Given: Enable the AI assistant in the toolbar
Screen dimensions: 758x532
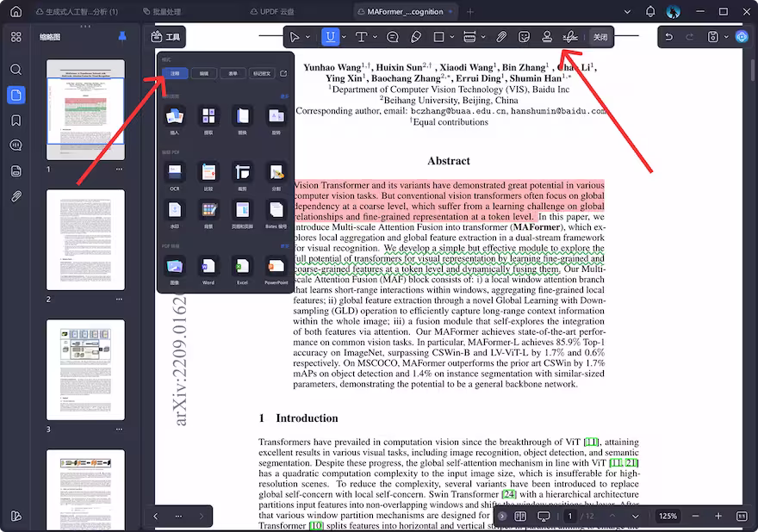Looking at the screenshot, I should tap(742, 36).
